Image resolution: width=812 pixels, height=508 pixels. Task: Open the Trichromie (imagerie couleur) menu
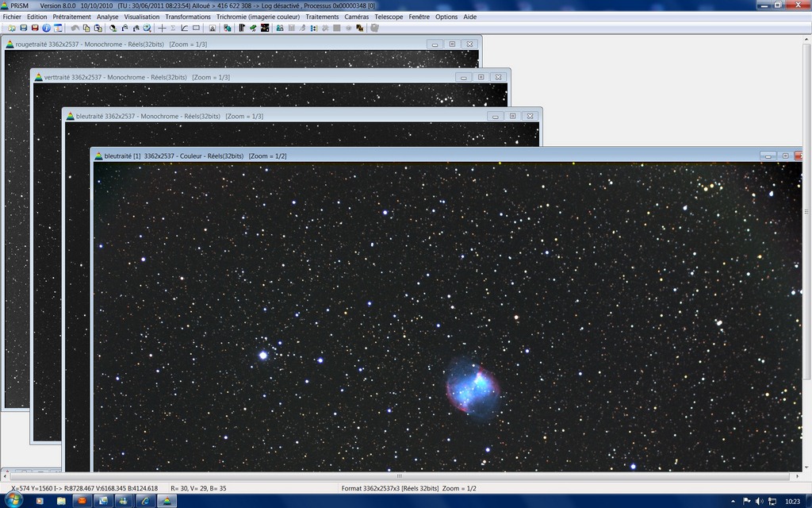(258, 17)
